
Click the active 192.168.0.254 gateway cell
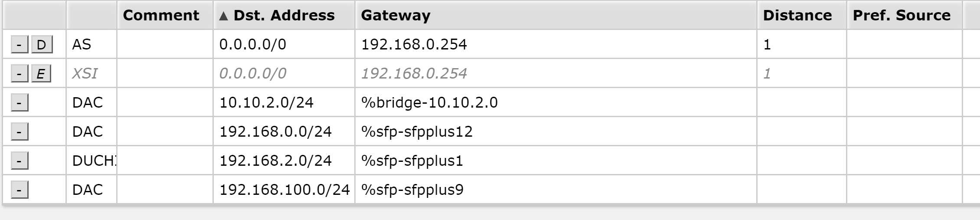414,45
